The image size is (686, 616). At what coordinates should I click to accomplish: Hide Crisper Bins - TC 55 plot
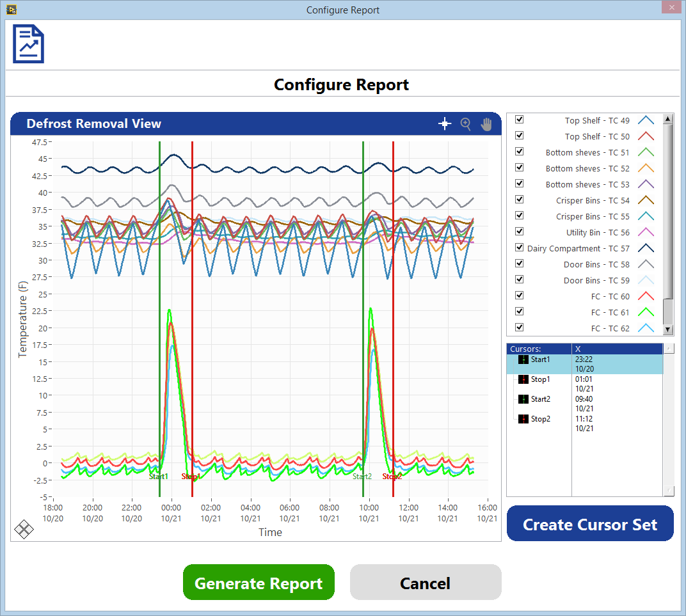(520, 215)
